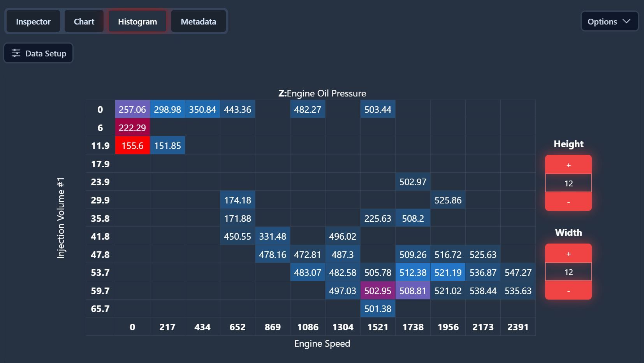Click the cell showing 450.55

(238, 236)
